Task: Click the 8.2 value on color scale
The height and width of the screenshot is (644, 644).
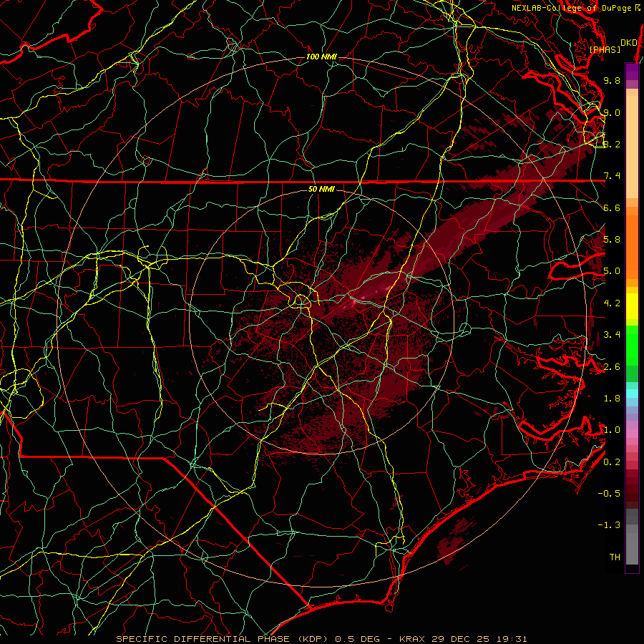Action: click(x=612, y=144)
